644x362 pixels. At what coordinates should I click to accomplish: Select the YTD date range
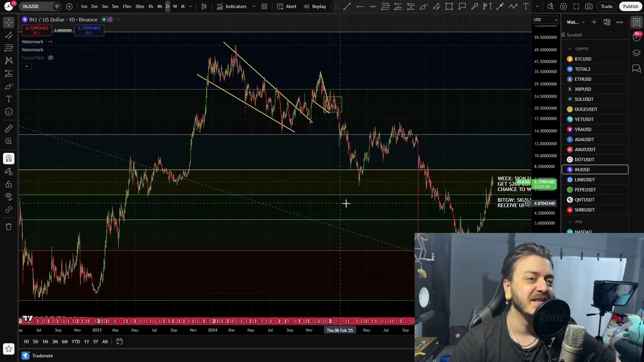(x=75, y=342)
